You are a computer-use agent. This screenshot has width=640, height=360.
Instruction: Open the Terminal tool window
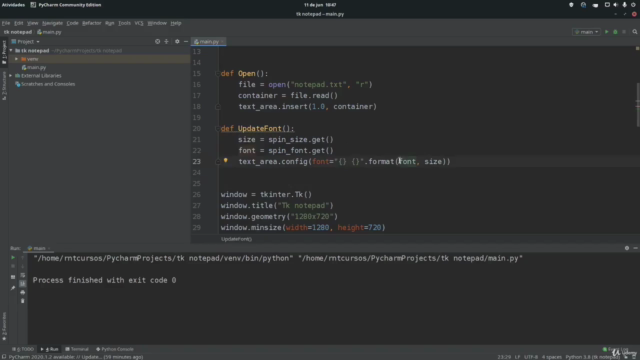pyautogui.click(x=77, y=349)
